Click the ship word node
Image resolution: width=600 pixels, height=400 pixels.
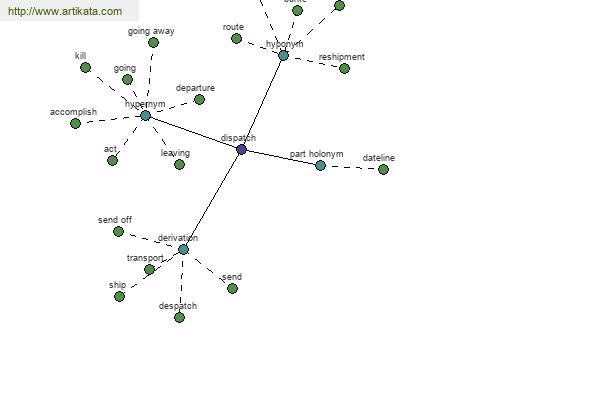tap(119, 296)
